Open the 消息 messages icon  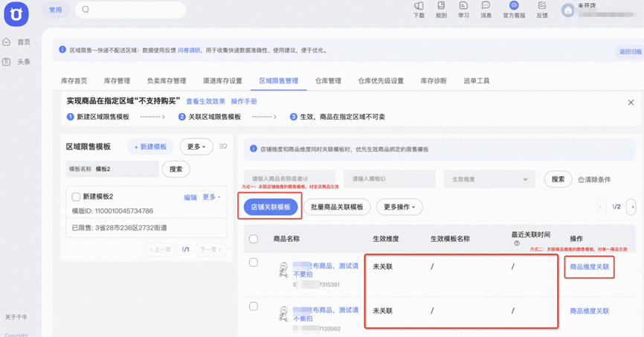[486, 6]
